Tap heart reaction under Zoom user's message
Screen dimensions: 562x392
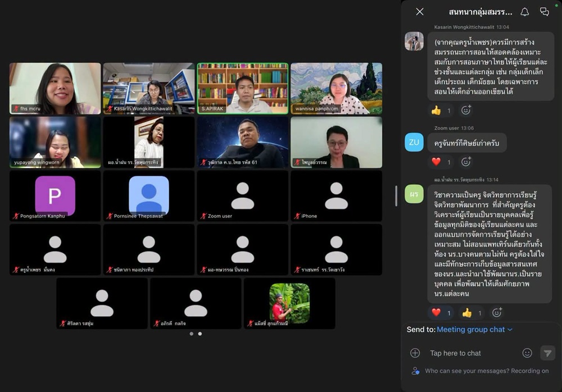click(x=441, y=162)
